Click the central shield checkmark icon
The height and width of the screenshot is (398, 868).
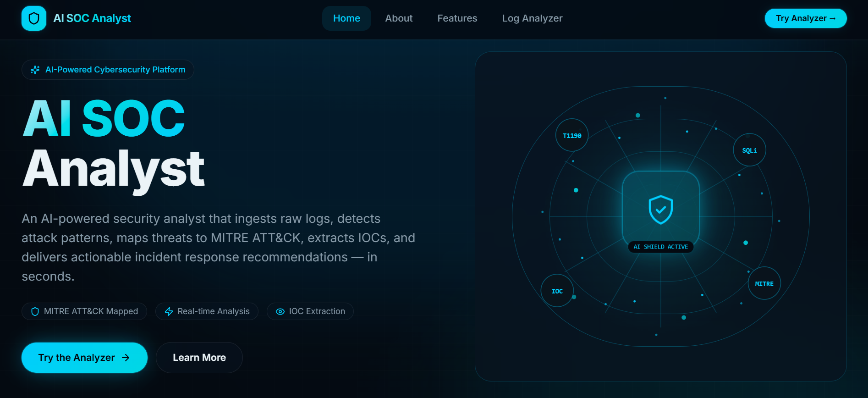[x=661, y=210]
